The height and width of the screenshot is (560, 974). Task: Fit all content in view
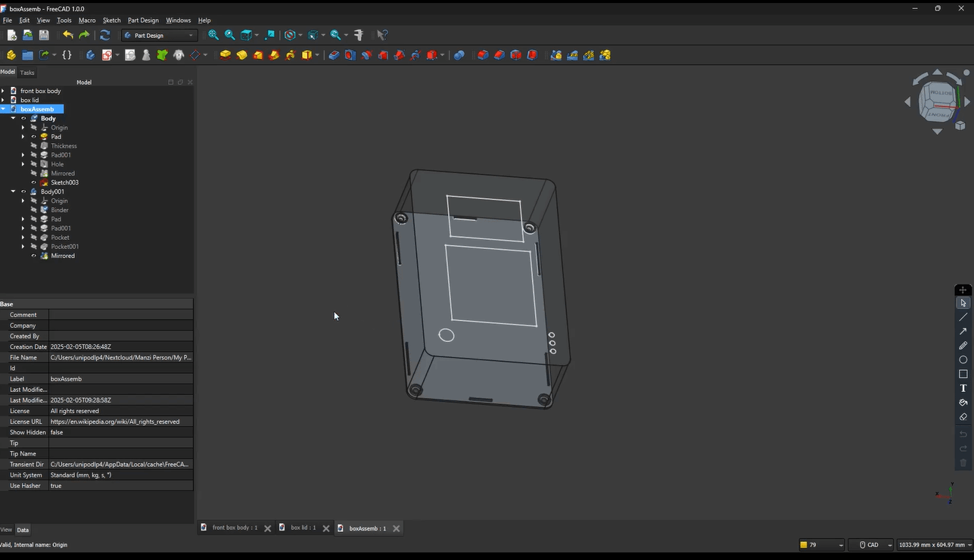[213, 35]
